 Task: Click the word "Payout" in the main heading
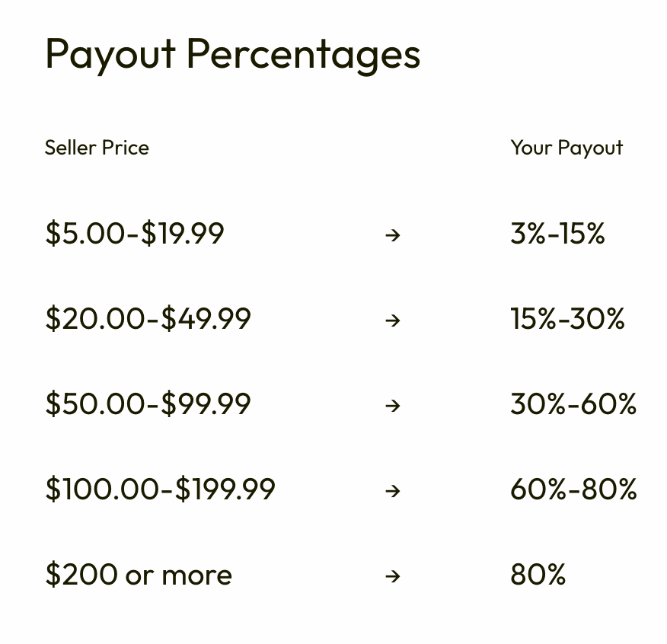(x=110, y=55)
